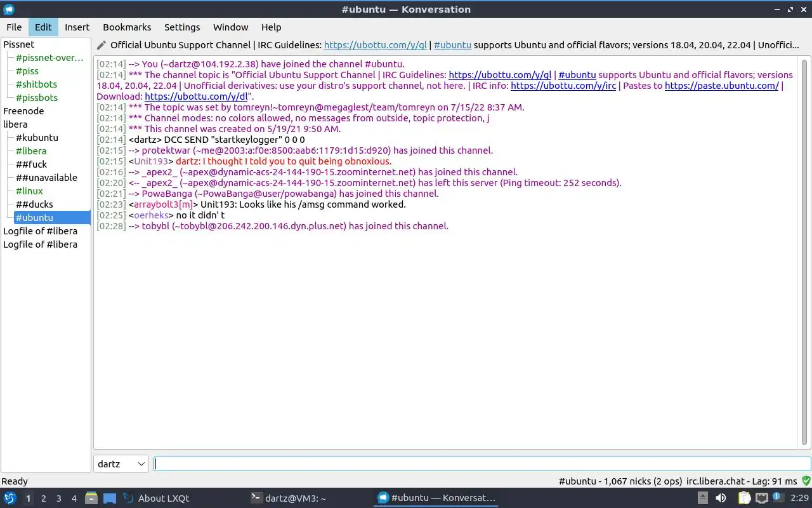This screenshot has width=812, height=508.
Task: Click the oerheks nickname in chat
Action: tap(151, 215)
